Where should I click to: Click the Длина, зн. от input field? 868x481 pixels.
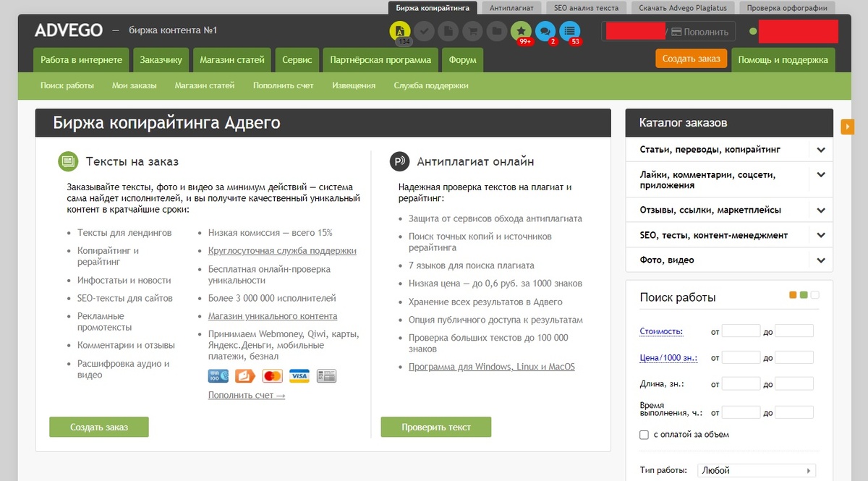coord(741,384)
